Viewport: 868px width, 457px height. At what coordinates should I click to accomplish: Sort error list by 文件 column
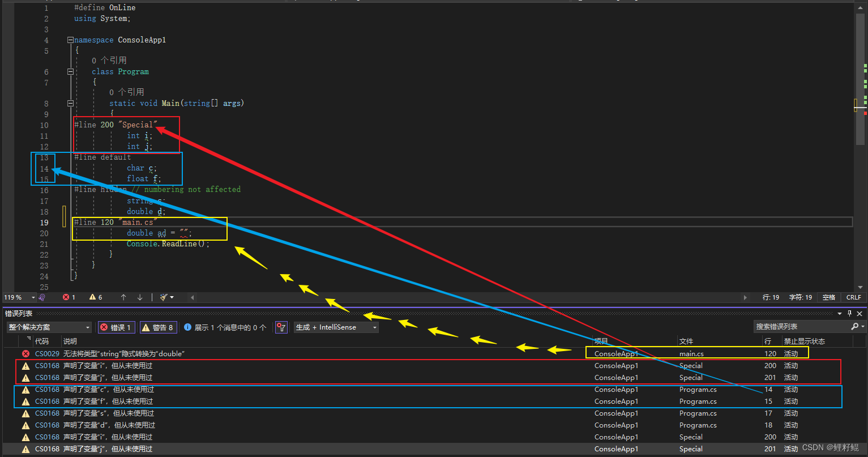click(x=720, y=341)
